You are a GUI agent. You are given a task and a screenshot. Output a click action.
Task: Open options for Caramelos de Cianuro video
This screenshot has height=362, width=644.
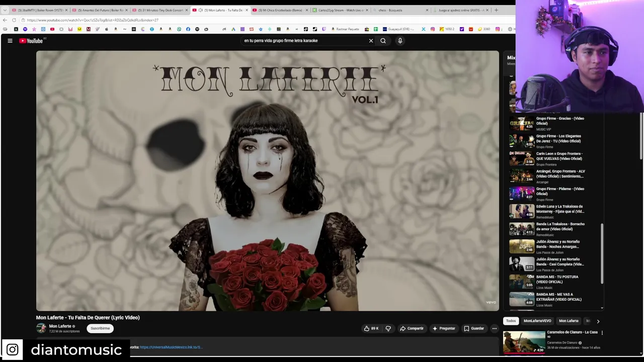[602, 332]
